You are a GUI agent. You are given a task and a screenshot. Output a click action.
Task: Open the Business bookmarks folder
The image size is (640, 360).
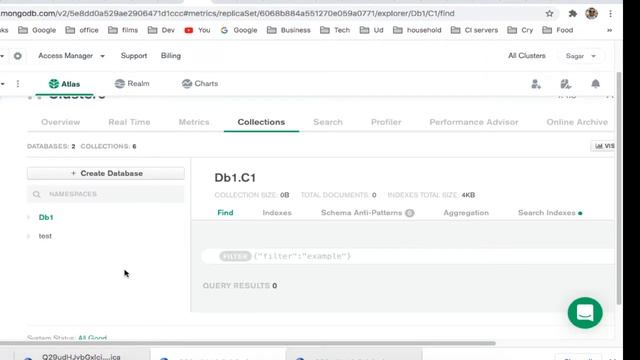tap(289, 30)
